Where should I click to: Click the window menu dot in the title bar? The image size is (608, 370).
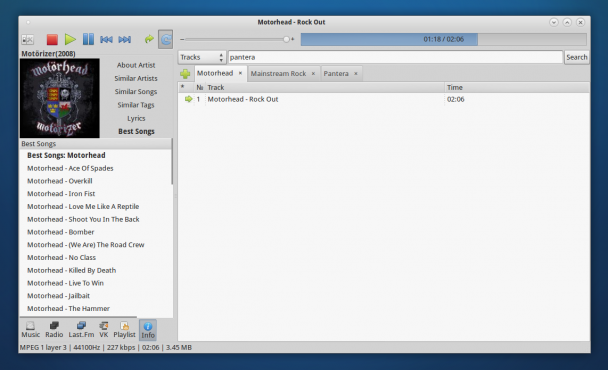pos(28,22)
